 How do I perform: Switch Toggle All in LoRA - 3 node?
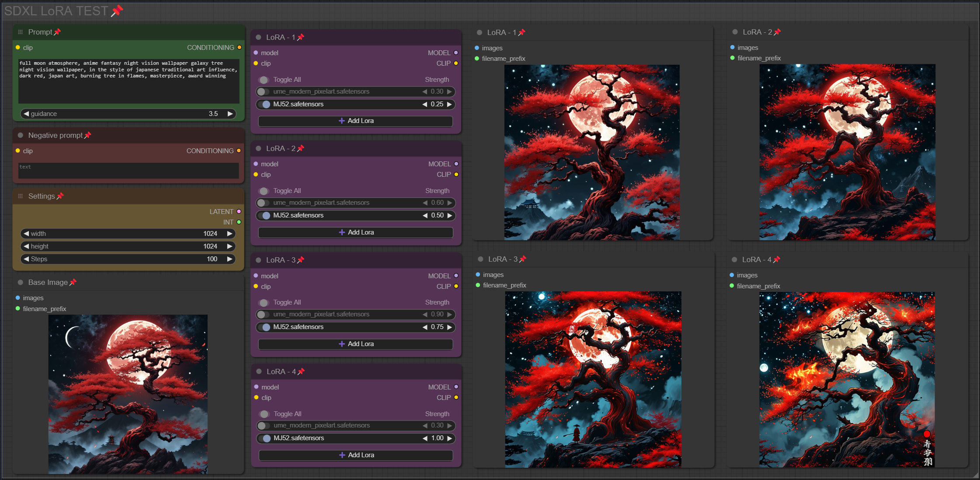264,302
